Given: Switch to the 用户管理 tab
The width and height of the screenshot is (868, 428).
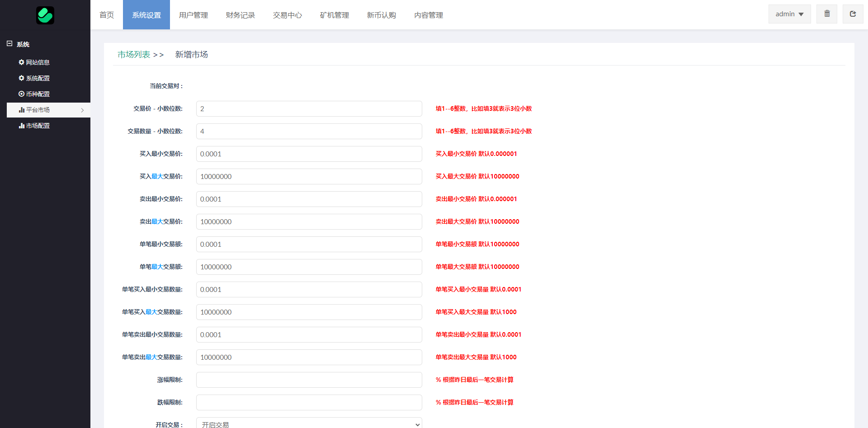Looking at the screenshot, I should click(193, 15).
